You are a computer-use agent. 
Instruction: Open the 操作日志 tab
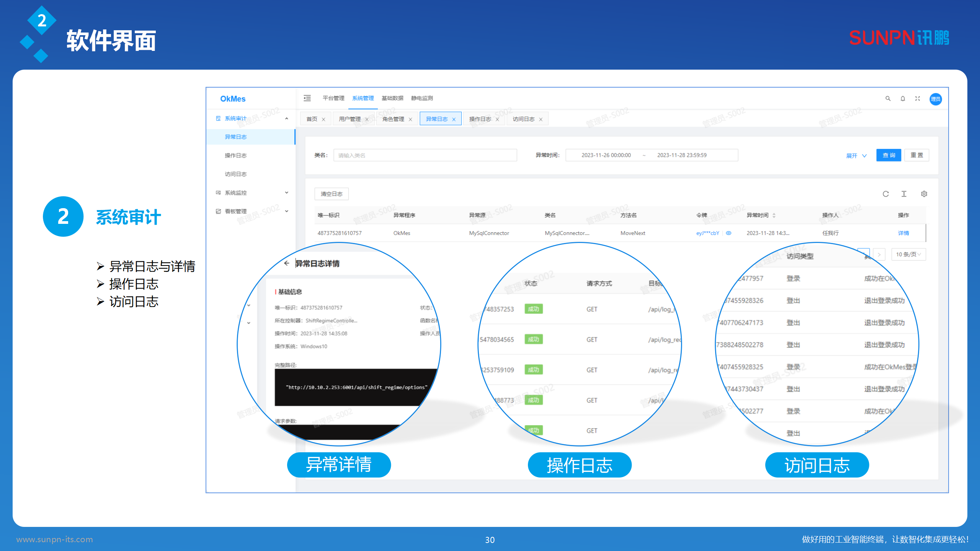tap(480, 119)
